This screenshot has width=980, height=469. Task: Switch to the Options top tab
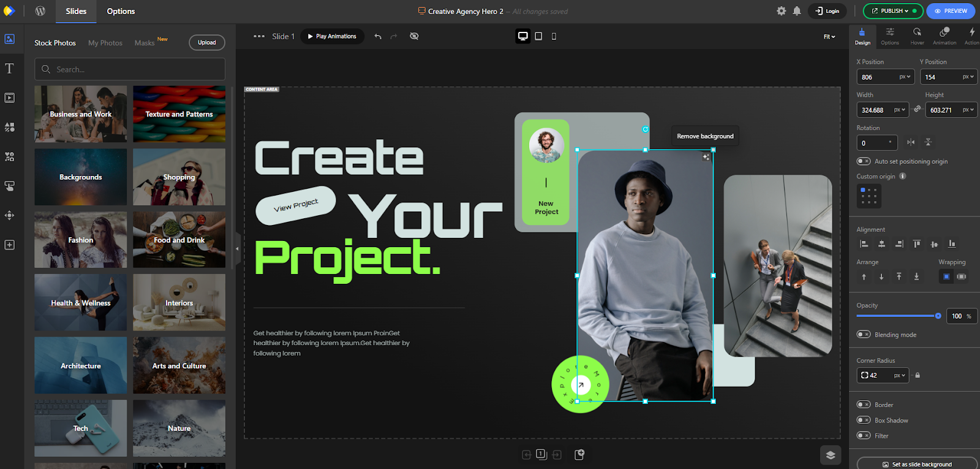click(121, 11)
